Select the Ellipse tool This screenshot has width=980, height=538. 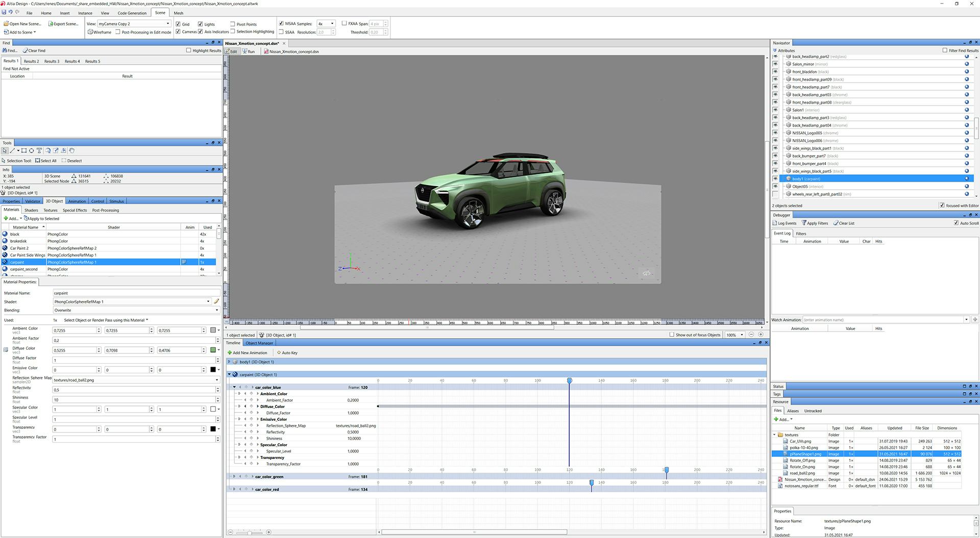[31, 151]
